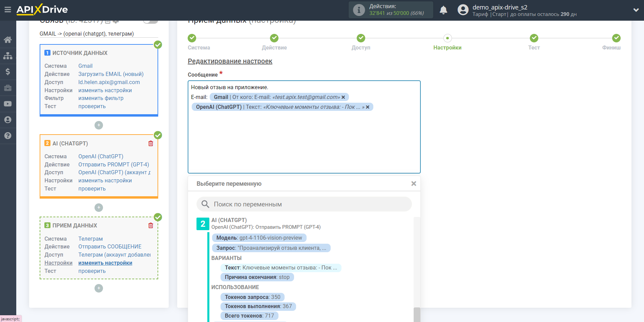The image size is (644, 322).
Task: Add step below Прием данных block
Action: point(99,288)
